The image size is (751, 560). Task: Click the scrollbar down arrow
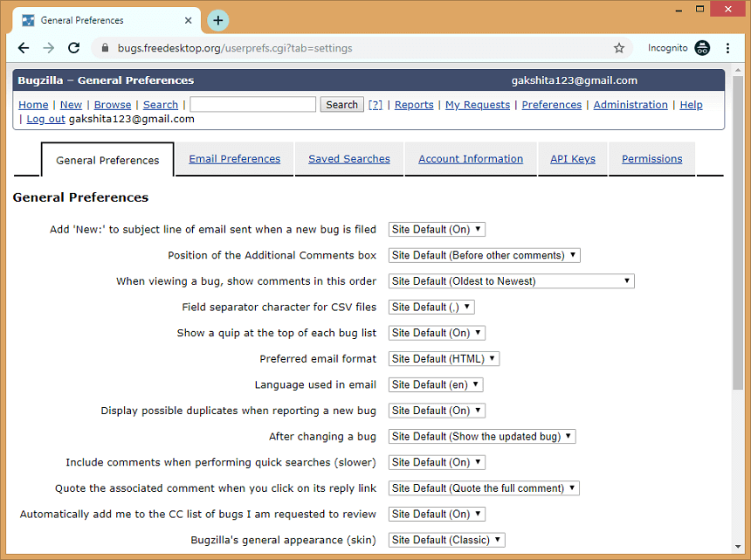tap(738, 547)
